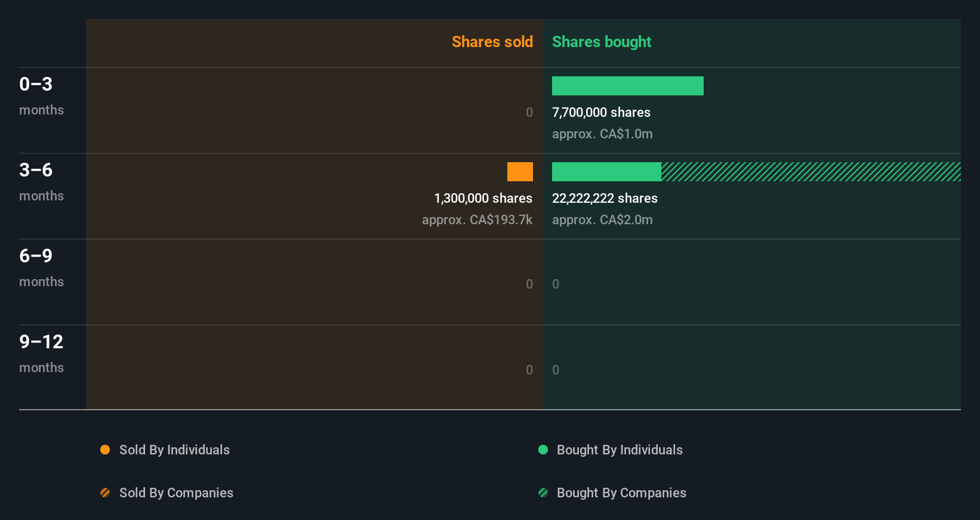Select the approx. CA$1.0m value

tap(602, 134)
